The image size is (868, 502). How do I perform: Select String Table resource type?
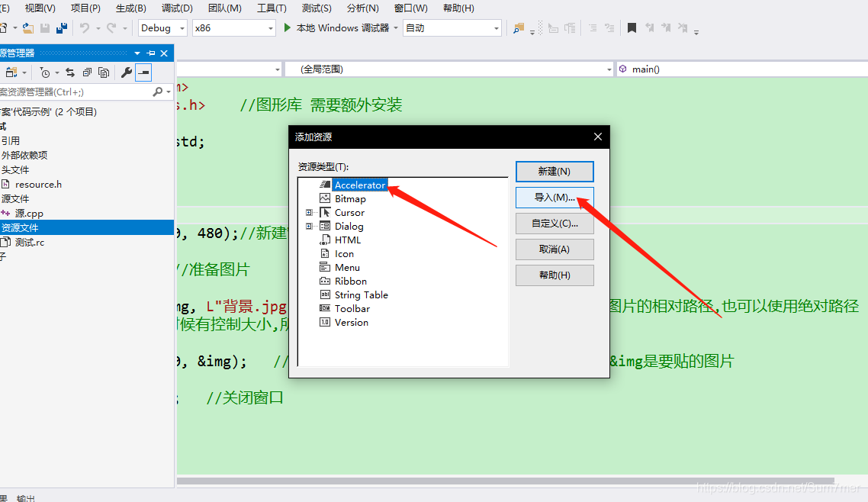[x=361, y=295]
